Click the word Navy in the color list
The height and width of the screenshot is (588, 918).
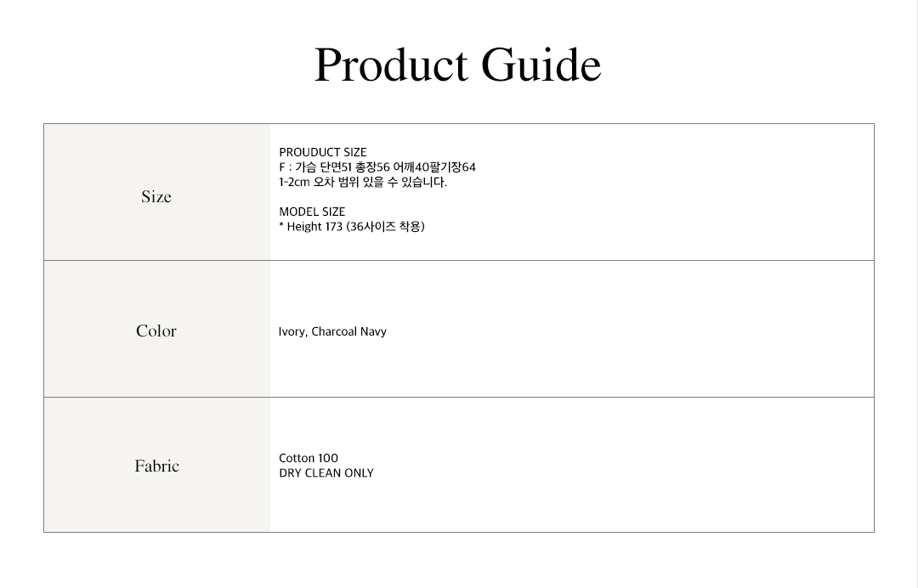[x=373, y=331]
